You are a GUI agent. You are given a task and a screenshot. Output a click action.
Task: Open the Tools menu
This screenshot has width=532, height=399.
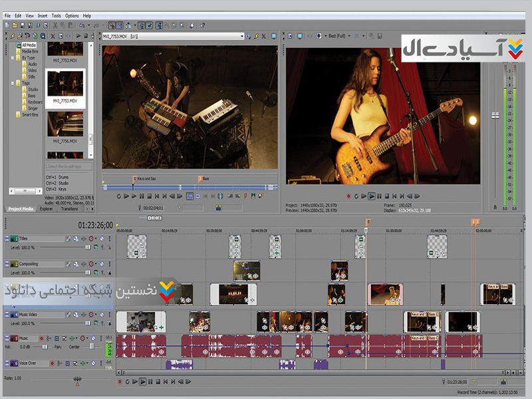[x=56, y=15]
